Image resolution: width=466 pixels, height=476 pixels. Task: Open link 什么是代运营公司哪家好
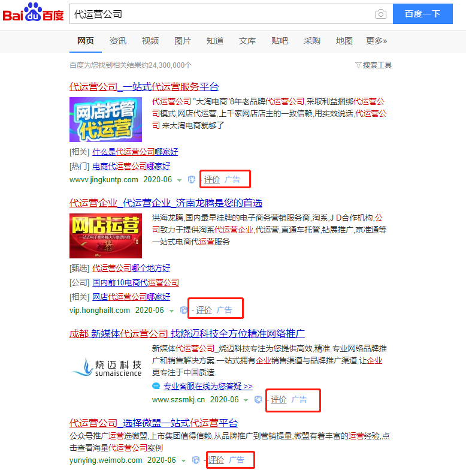[135, 152]
